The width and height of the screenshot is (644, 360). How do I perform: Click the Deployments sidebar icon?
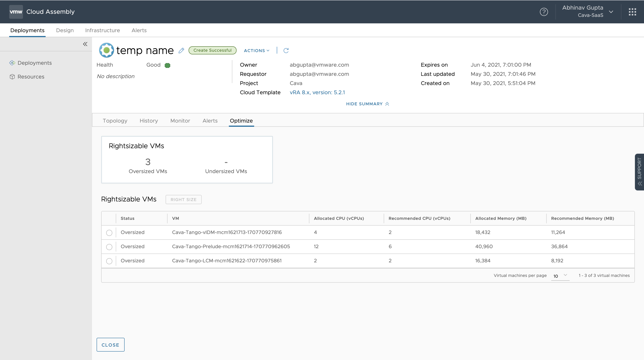point(12,63)
